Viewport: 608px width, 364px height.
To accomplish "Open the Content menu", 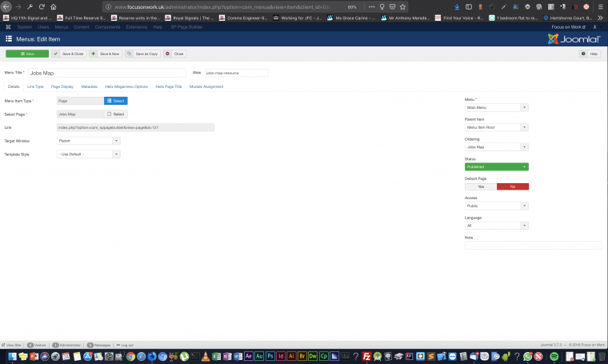I will click(x=82, y=26).
